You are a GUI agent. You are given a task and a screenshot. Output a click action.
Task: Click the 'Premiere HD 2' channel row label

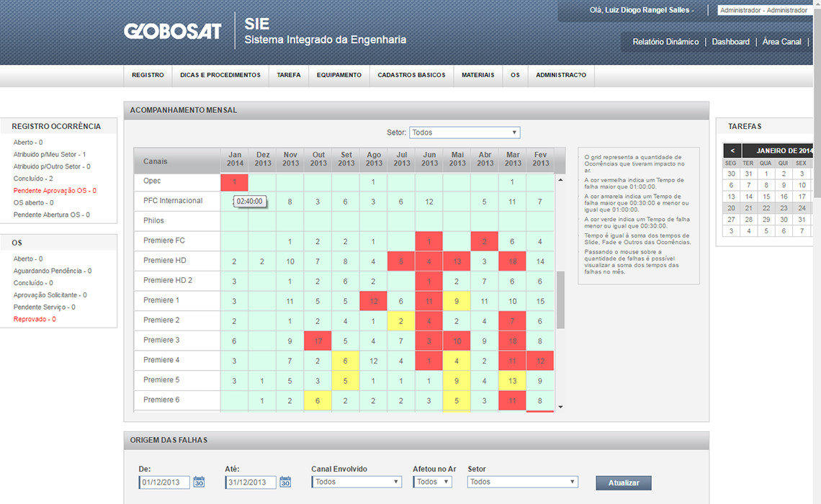point(168,281)
